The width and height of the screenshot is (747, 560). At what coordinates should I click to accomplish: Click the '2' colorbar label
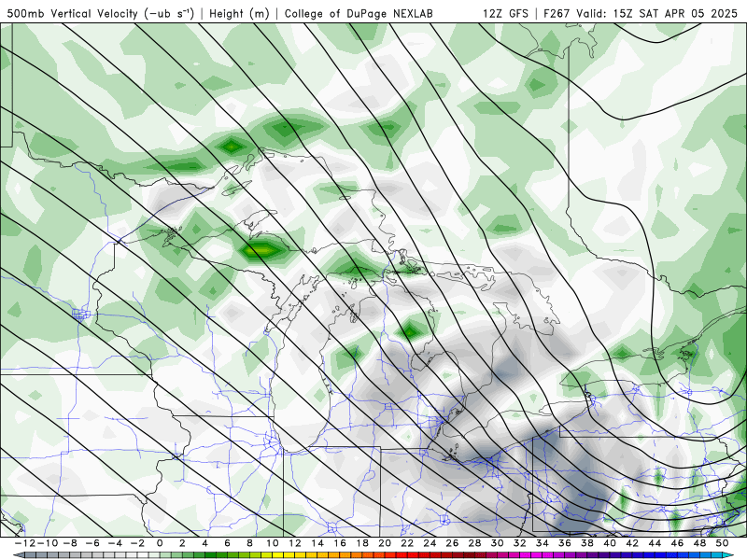182,543
